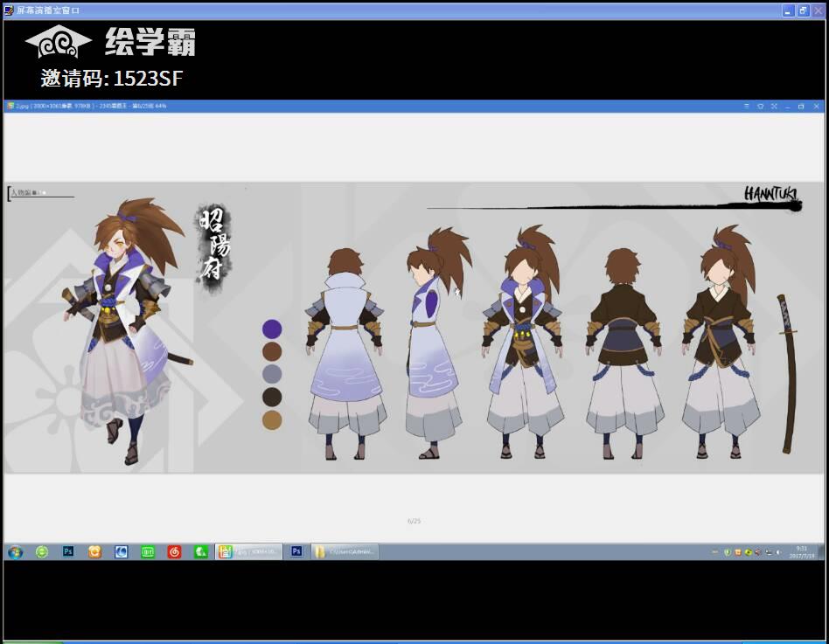Toggle fullscreen in the image viewer title bar
829x644 pixels.
[774, 107]
